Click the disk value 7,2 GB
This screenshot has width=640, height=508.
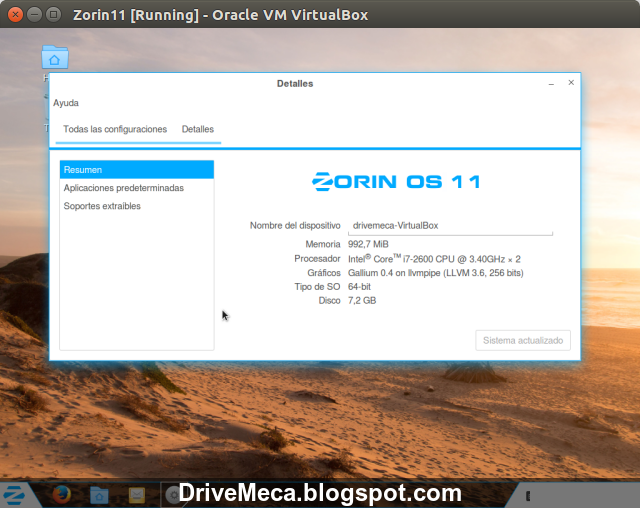(x=362, y=300)
